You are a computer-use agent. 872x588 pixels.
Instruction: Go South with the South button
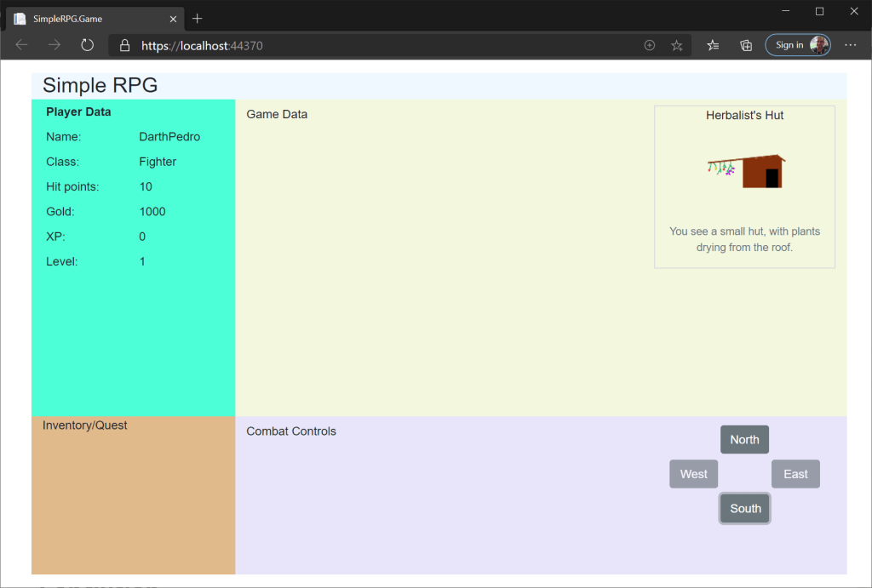[745, 509]
